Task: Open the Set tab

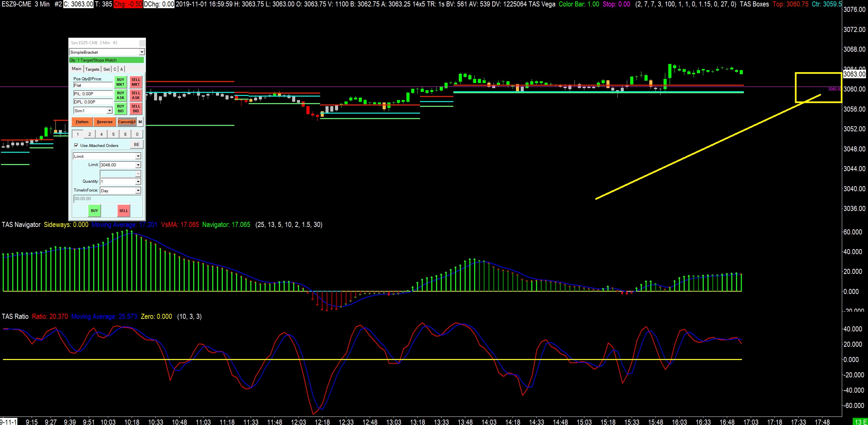Action: 106,69
